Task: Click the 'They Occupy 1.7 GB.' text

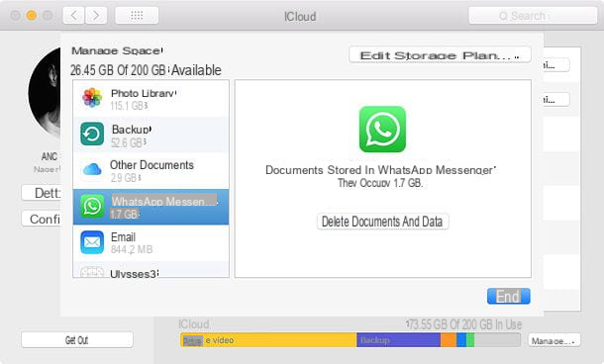Action: pyautogui.click(x=380, y=183)
